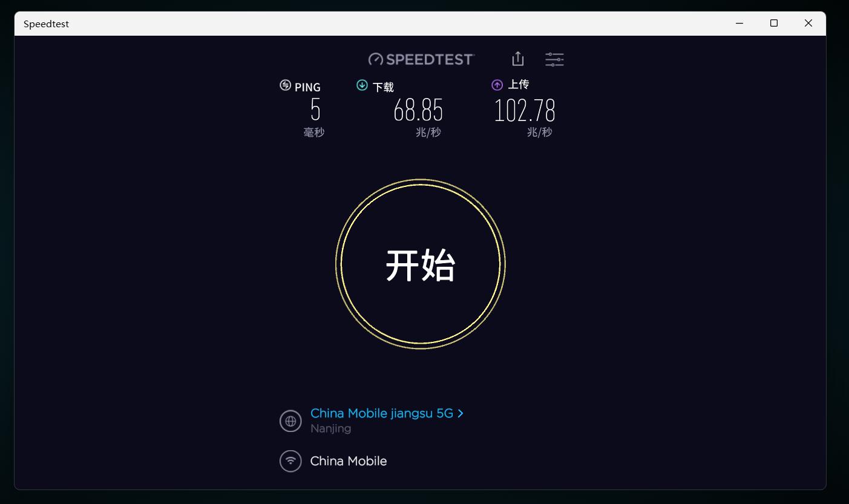Select the China Mobile ISP entry
The width and height of the screenshot is (849, 504).
[x=349, y=460]
